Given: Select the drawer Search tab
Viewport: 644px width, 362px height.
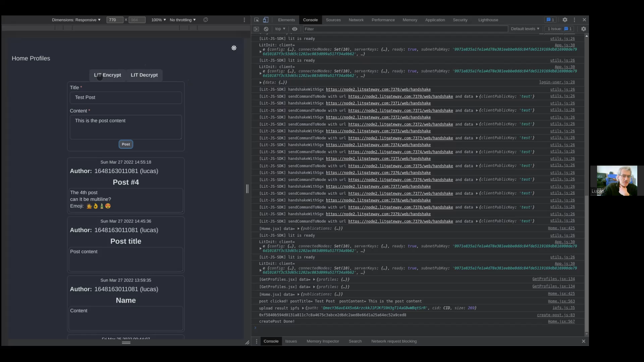Looking at the screenshot, I should (x=355, y=341).
